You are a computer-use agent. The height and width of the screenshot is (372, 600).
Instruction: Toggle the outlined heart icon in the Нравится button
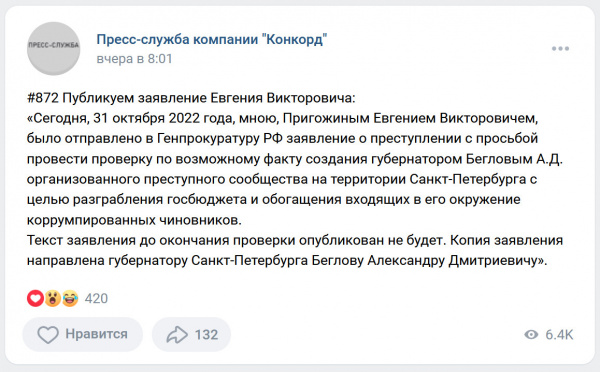point(48,334)
